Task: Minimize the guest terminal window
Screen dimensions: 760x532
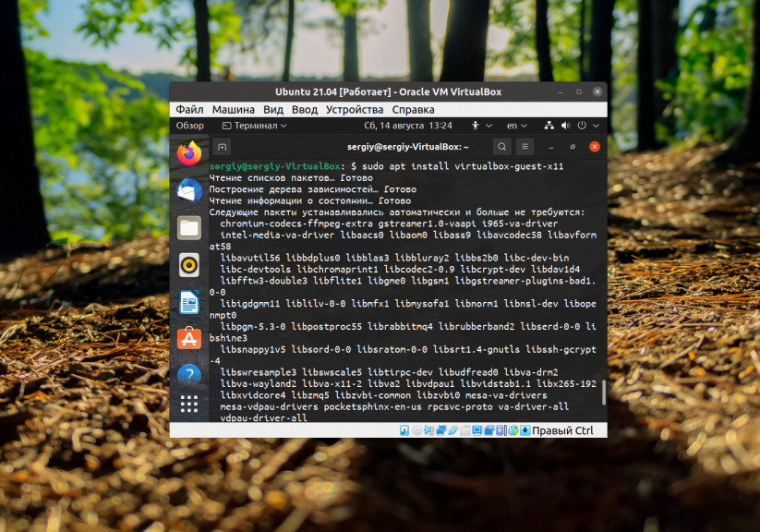Action: [550, 147]
